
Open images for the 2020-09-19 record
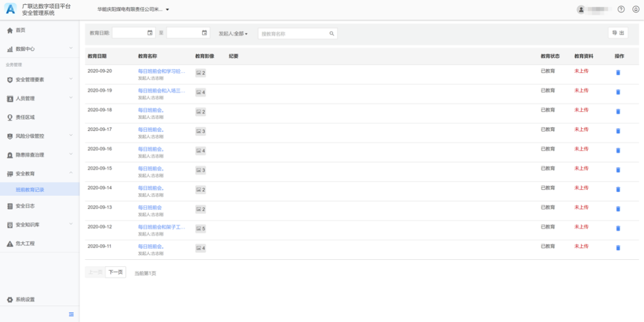(200, 92)
